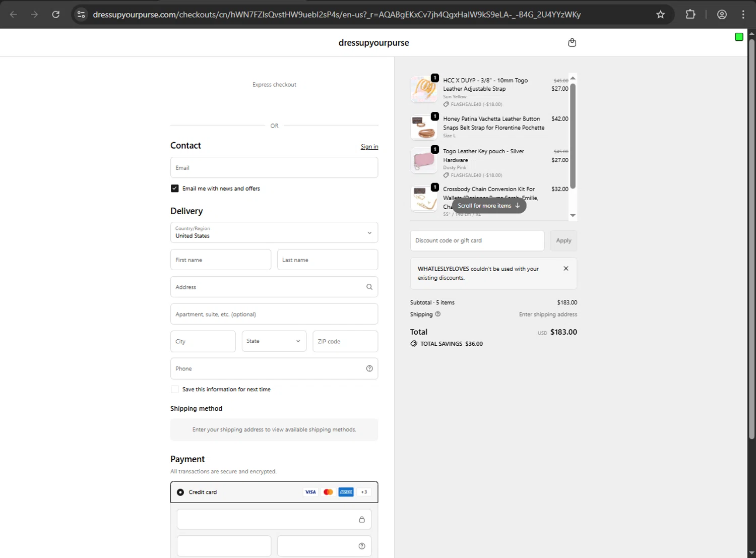Click the Mastercard logo
The width and height of the screenshot is (756, 558).
click(328, 492)
